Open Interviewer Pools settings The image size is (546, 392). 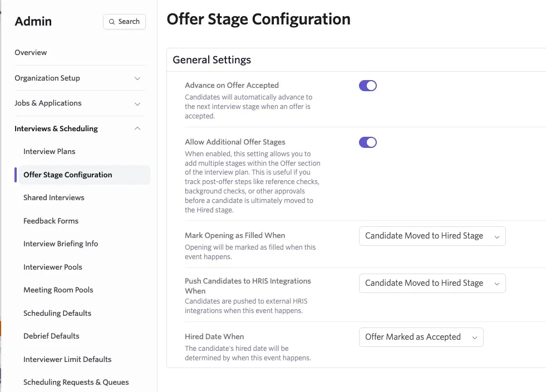coord(52,267)
